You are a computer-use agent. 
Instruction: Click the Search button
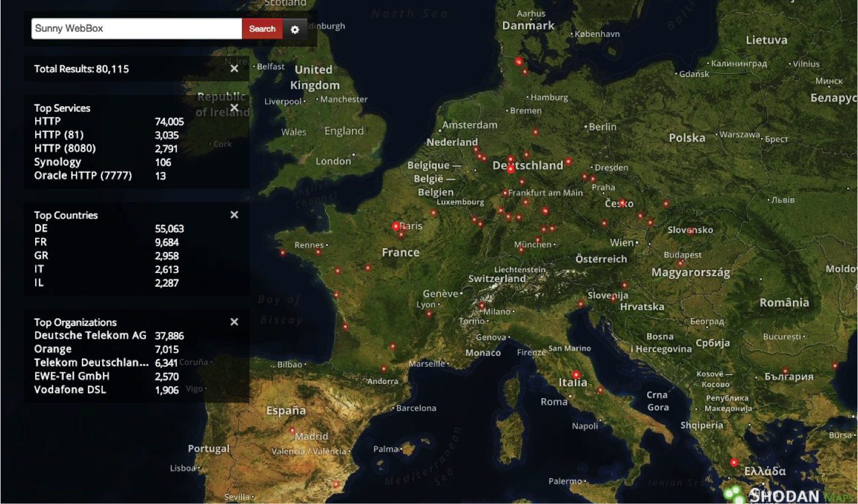(x=262, y=29)
